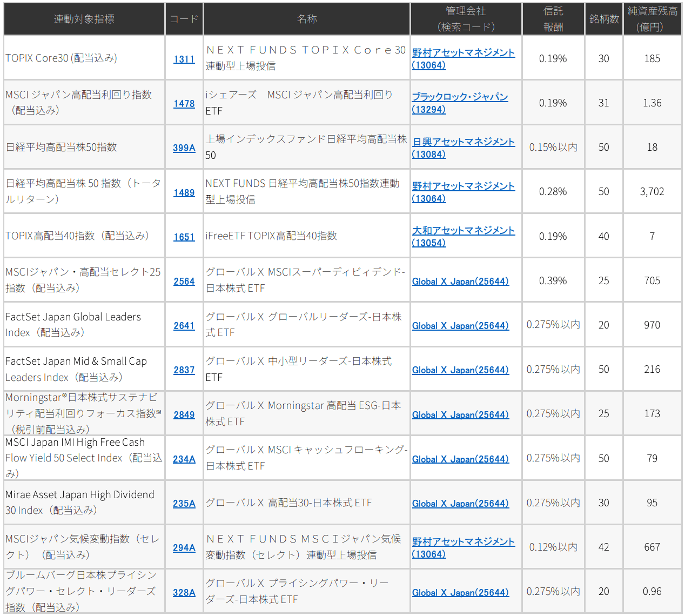Viewport: 685px width, 616px height.
Task: Click code 2564 for the Super Dividend ETF
Action: tap(184, 281)
